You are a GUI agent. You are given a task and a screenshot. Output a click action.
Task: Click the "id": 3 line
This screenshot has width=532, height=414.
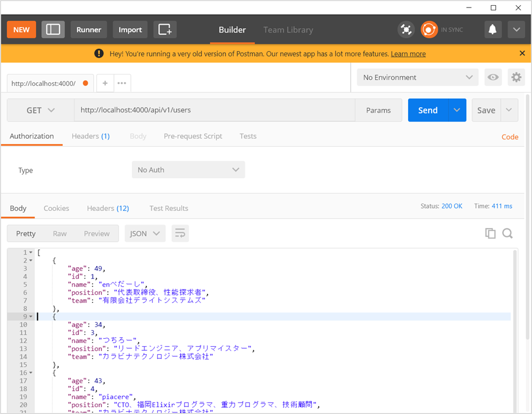tap(83, 333)
